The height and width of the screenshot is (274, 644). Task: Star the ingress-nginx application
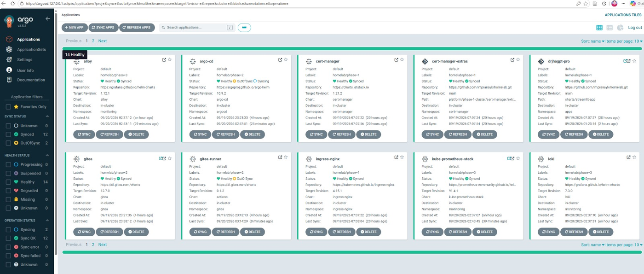(x=402, y=157)
